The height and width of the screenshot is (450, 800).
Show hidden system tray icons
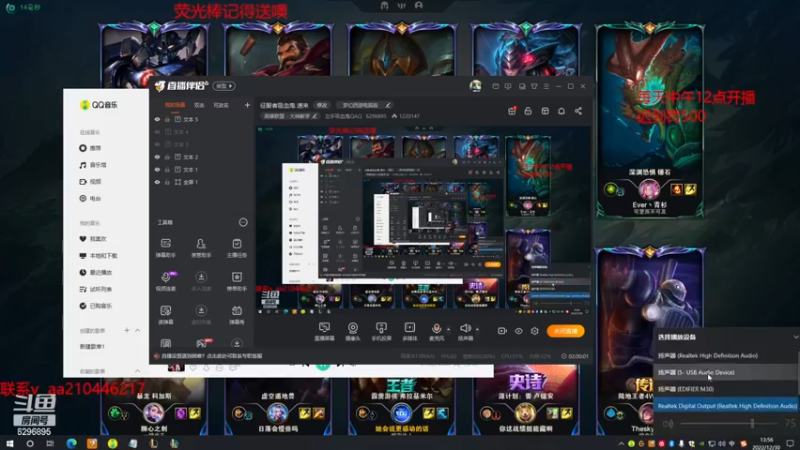tap(621, 444)
